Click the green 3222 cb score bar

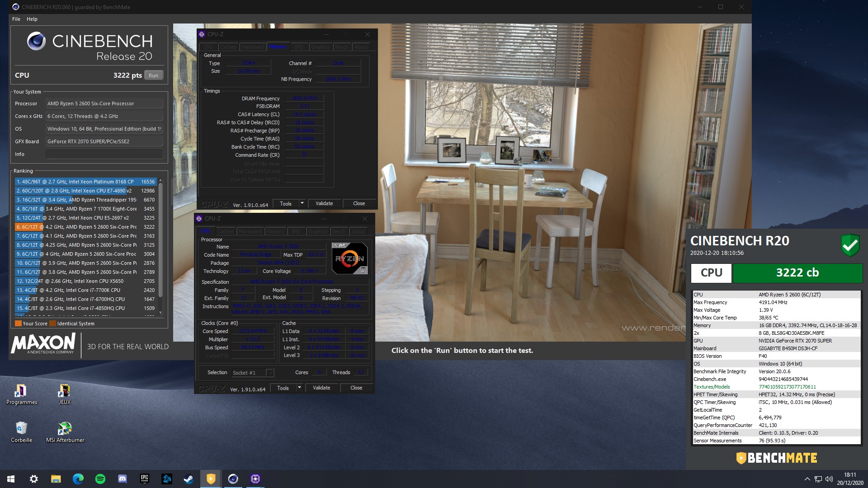797,273
